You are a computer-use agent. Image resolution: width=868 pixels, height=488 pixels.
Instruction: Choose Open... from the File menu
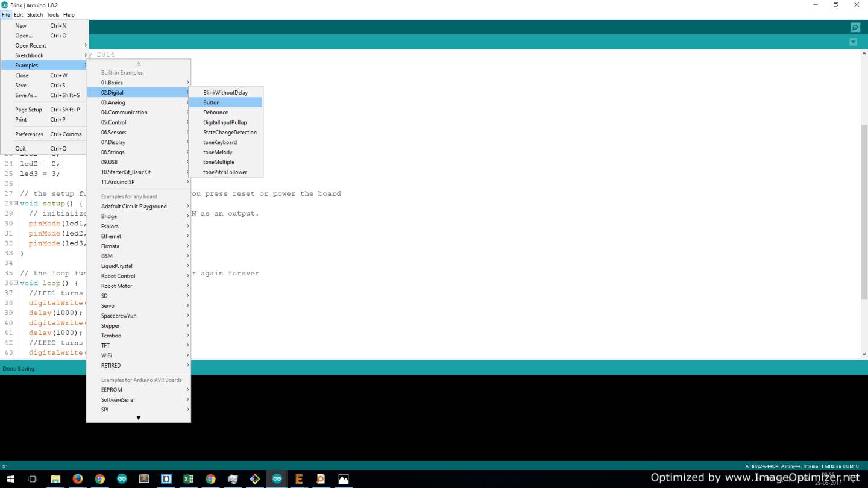(x=45, y=36)
